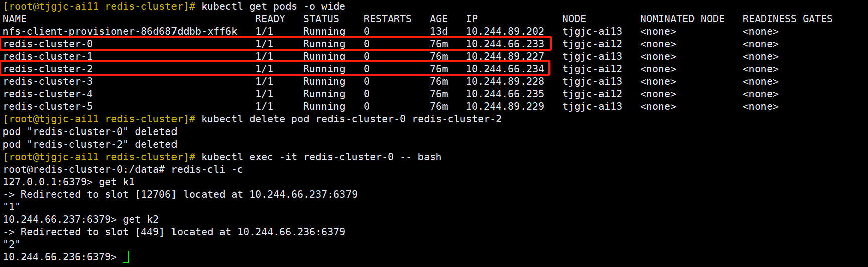This screenshot has height=267, width=868.
Task: Click the redis-cli -c command
Action: pos(207,169)
